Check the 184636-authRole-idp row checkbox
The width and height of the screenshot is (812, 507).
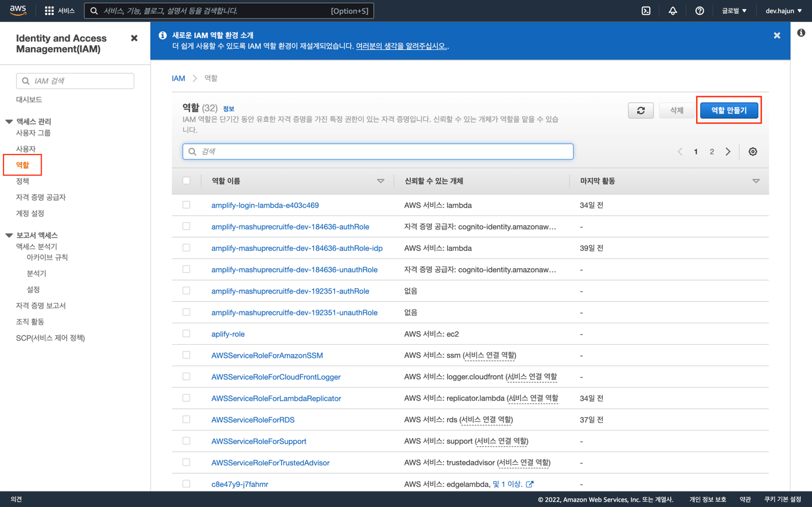click(x=187, y=248)
